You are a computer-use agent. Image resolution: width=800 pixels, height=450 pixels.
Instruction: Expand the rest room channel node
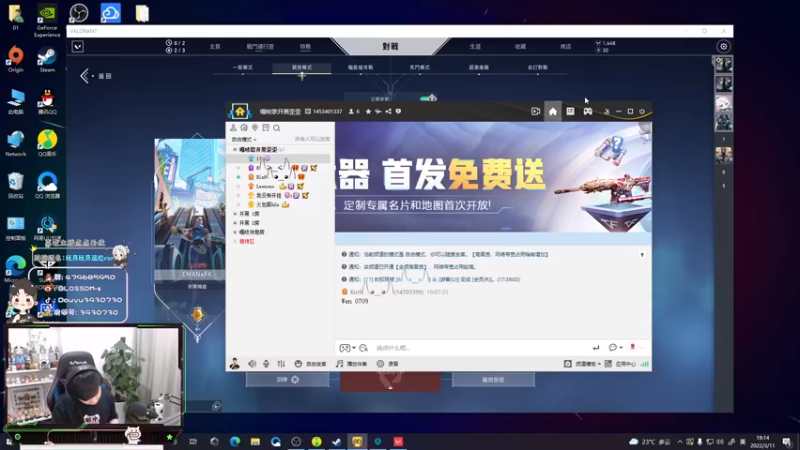click(x=235, y=232)
